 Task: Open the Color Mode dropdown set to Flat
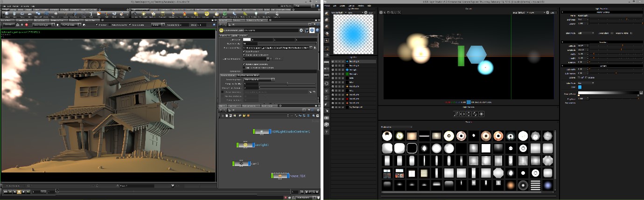pyautogui.click(x=586, y=83)
